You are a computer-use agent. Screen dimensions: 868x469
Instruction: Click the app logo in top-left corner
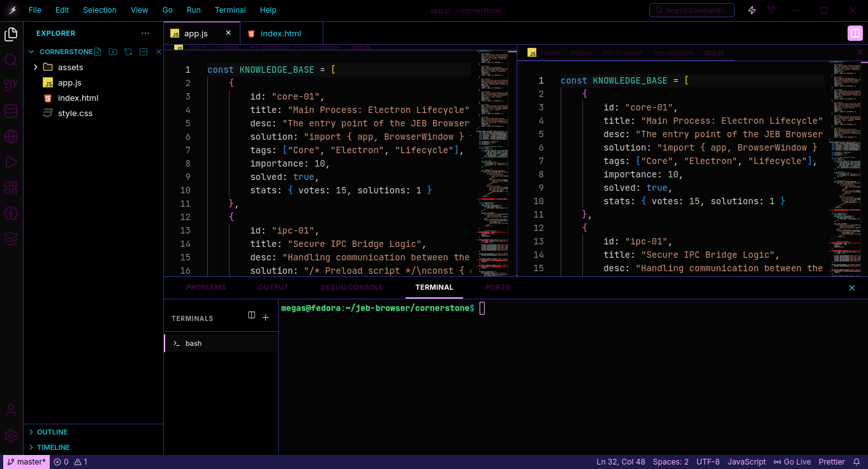point(11,10)
